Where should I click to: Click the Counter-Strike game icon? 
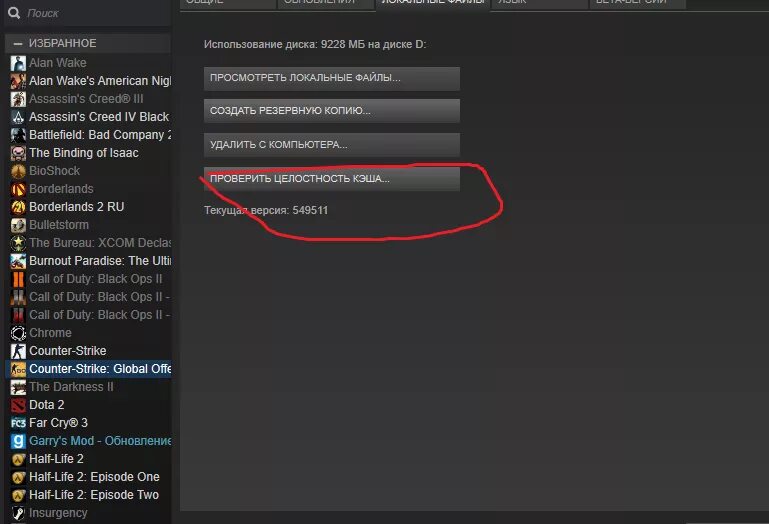(18, 351)
